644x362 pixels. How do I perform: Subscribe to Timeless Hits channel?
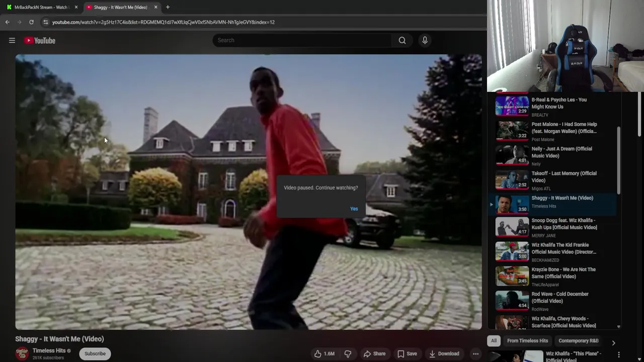tap(95, 354)
